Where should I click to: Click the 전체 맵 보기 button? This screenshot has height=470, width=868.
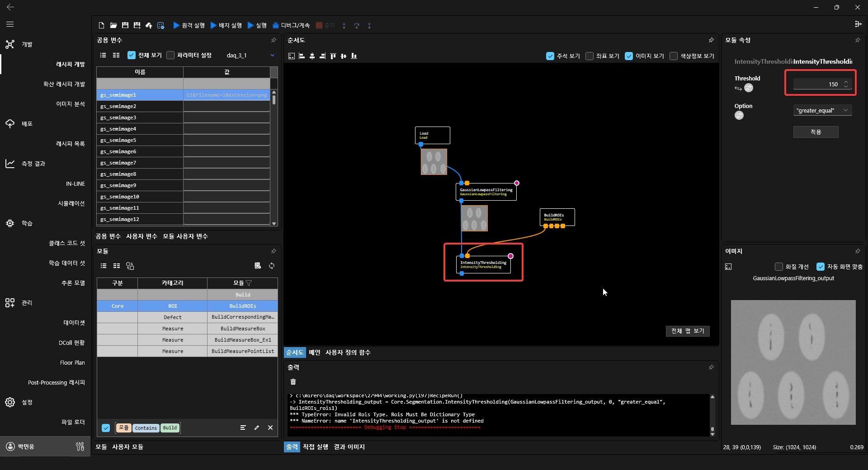(687, 331)
